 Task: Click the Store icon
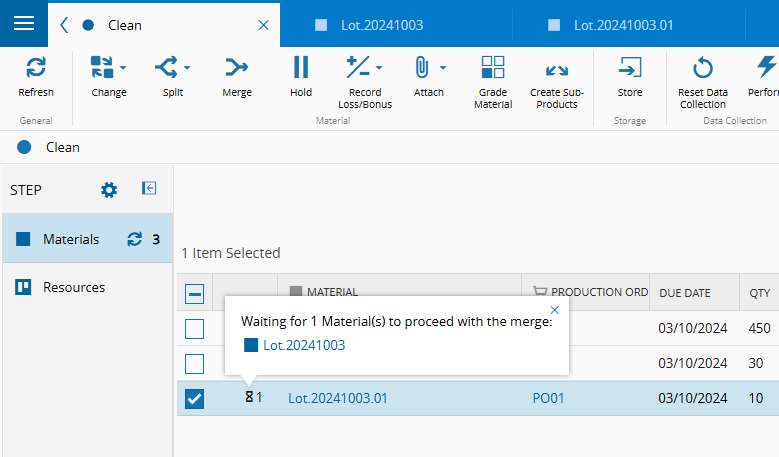pos(630,68)
